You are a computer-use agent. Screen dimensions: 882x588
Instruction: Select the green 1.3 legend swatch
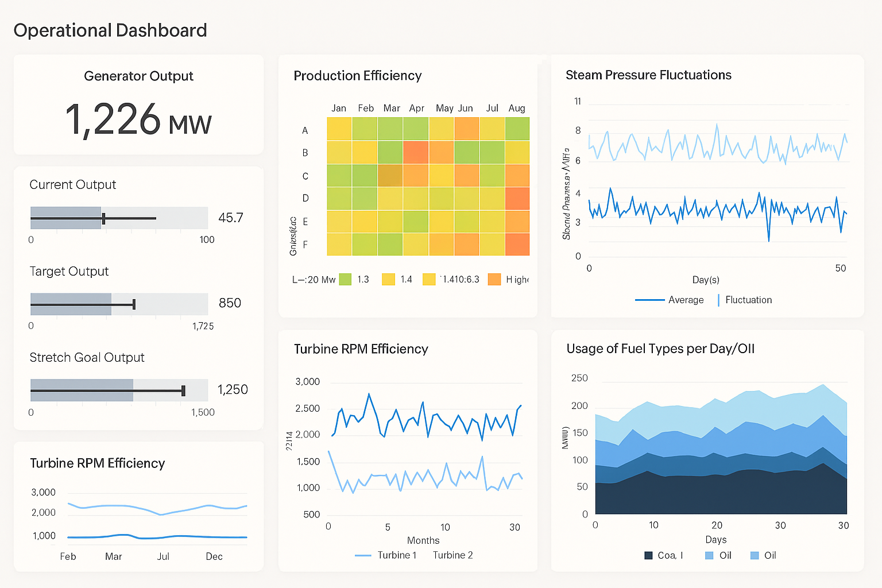(x=345, y=278)
